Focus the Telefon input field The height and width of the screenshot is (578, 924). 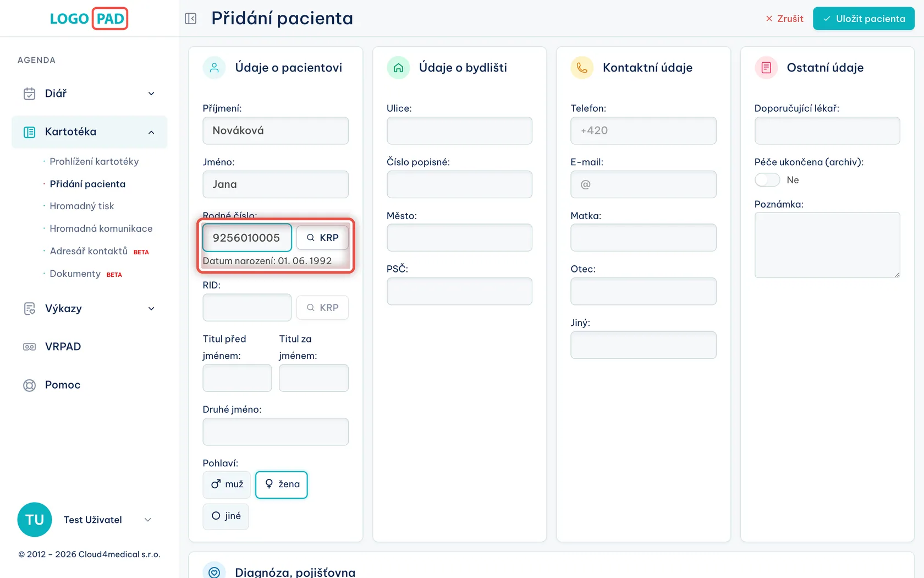click(x=643, y=130)
